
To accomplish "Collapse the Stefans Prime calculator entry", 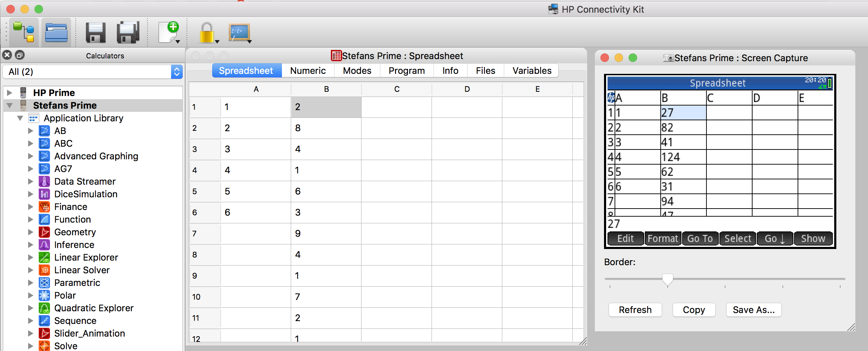I will click(x=9, y=105).
